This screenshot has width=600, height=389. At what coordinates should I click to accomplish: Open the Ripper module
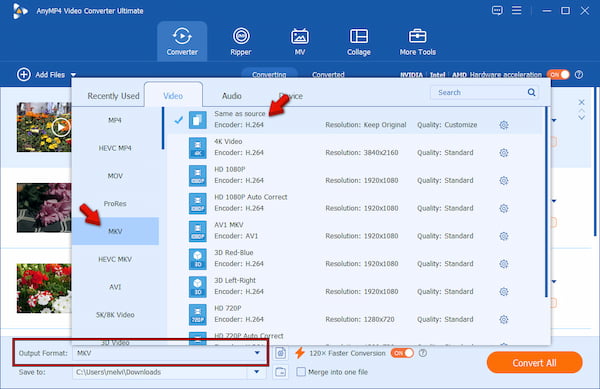(x=241, y=41)
